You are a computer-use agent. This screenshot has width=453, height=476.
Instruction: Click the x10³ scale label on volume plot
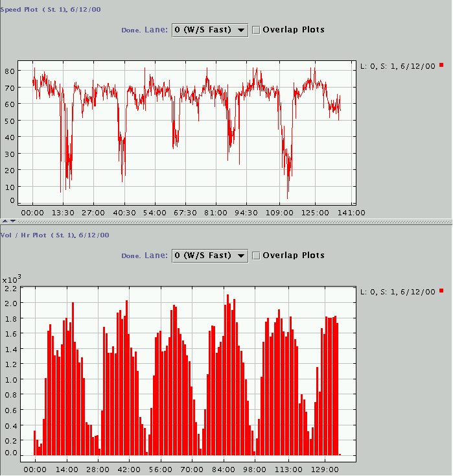12,279
